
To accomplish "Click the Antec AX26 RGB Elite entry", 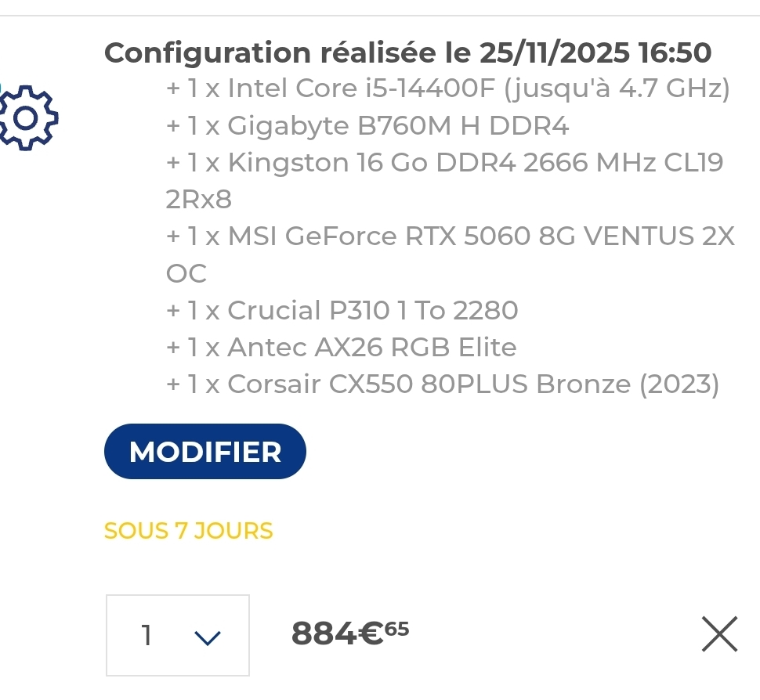I will tap(342, 348).
